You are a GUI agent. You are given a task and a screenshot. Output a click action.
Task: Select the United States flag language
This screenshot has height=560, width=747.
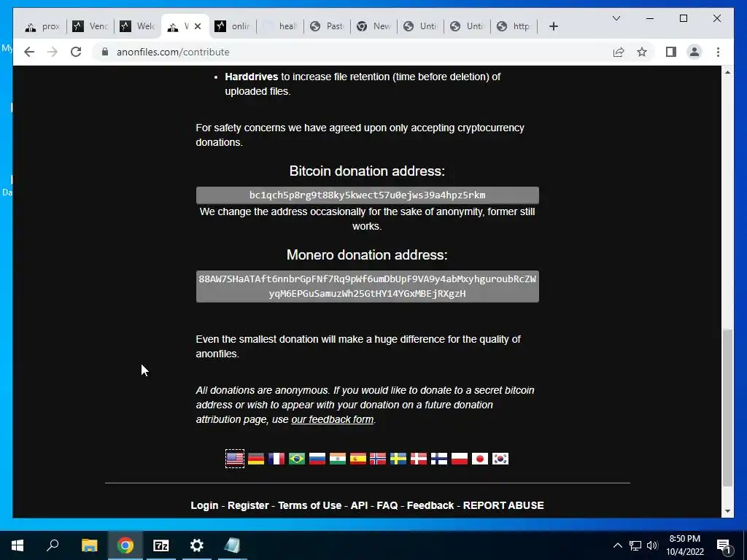[x=235, y=459]
